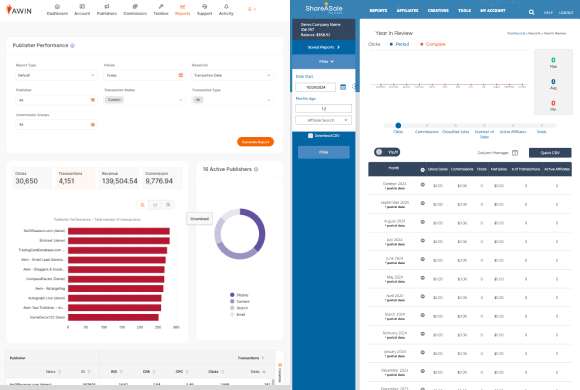This screenshot has width=580, height=390.
Task: Open the Date Start calendar picker icon
Action: tap(343, 87)
